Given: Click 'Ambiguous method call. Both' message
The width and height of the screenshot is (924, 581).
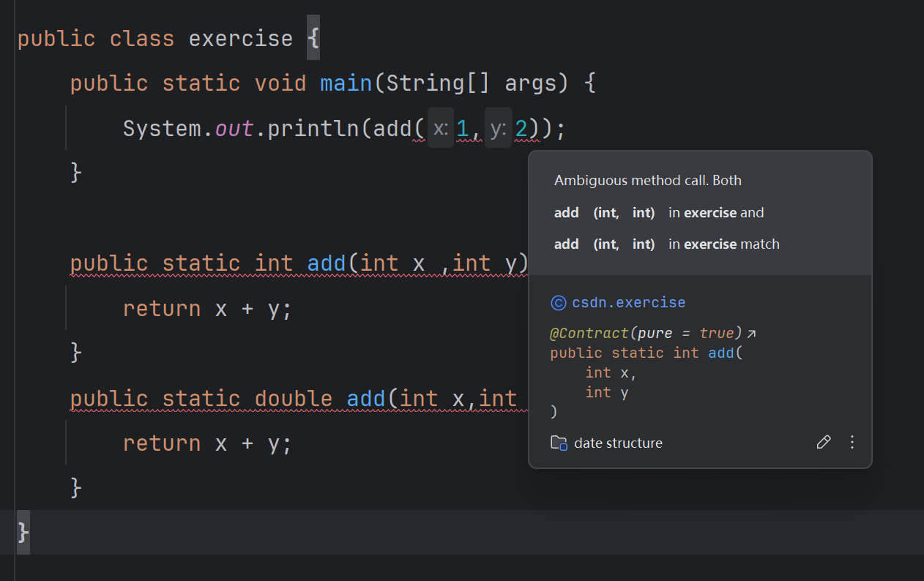Looking at the screenshot, I should pyautogui.click(x=648, y=181).
